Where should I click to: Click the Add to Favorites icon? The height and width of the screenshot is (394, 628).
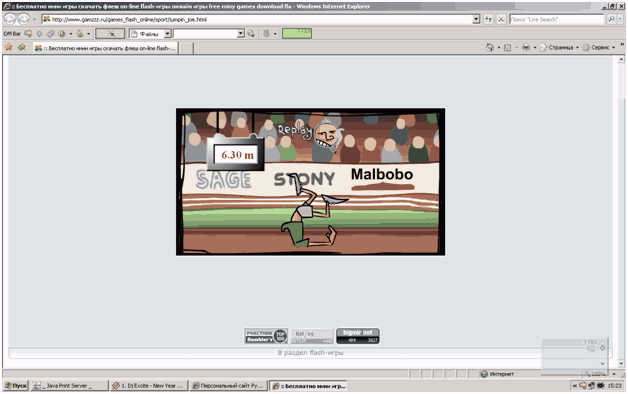click(x=22, y=47)
